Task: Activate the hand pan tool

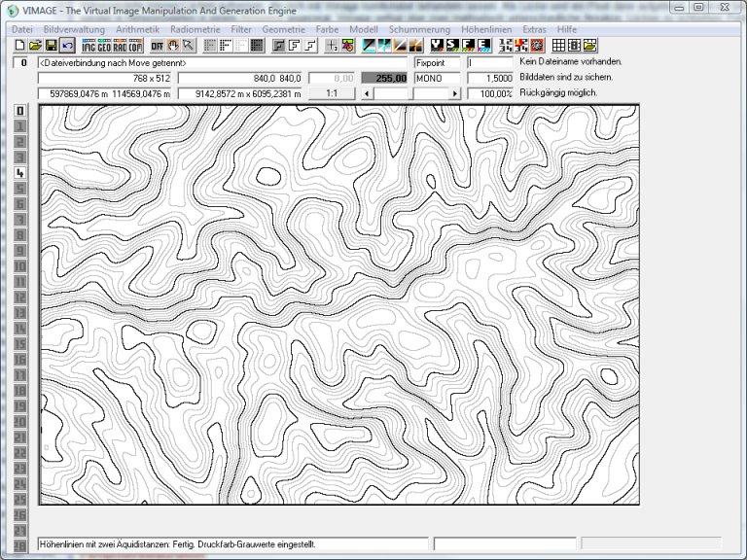Action: (x=172, y=46)
